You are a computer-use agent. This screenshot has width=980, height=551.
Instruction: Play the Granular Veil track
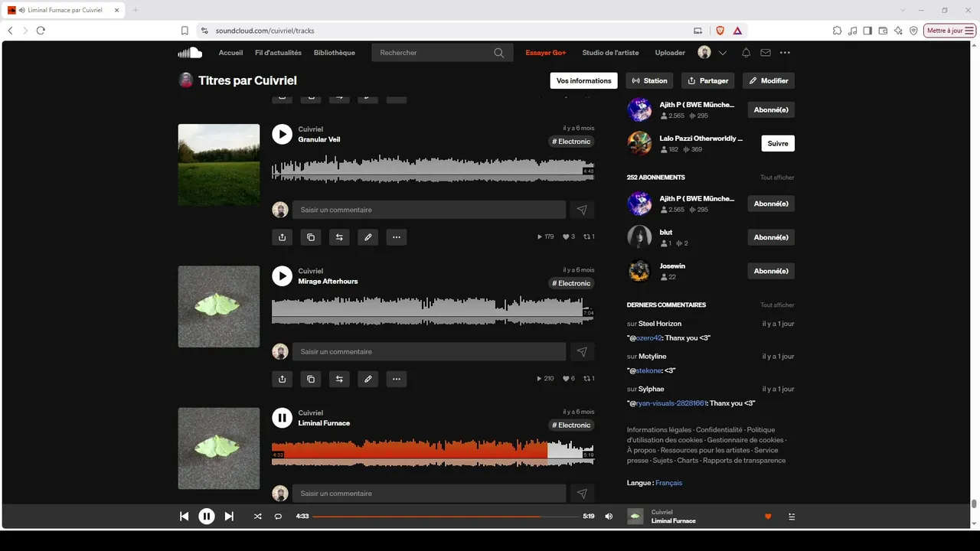click(x=282, y=135)
